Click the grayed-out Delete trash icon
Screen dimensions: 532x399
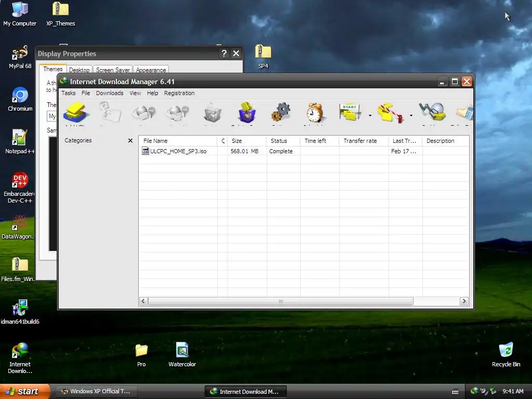(212, 113)
